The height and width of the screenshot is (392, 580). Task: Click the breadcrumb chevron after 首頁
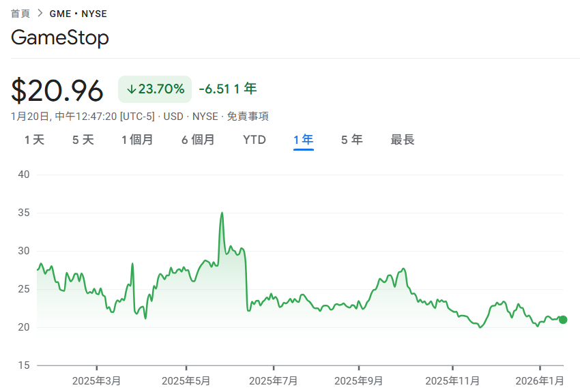pyautogui.click(x=40, y=14)
